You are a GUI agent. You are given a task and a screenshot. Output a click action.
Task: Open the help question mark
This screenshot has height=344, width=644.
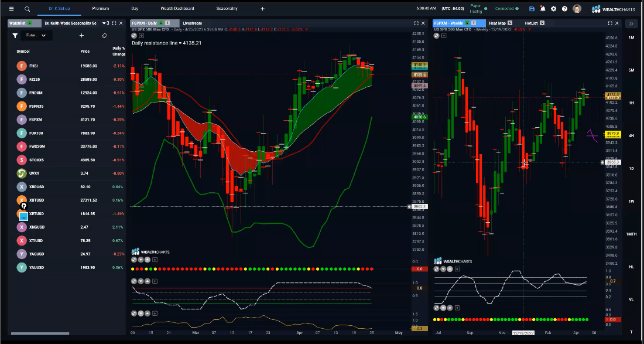pos(565,9)
